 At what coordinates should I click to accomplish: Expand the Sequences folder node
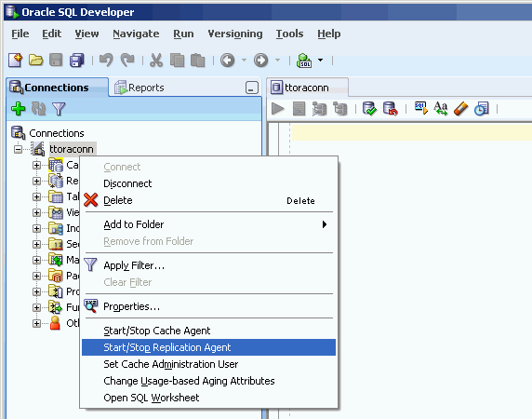tap(36, 244)
